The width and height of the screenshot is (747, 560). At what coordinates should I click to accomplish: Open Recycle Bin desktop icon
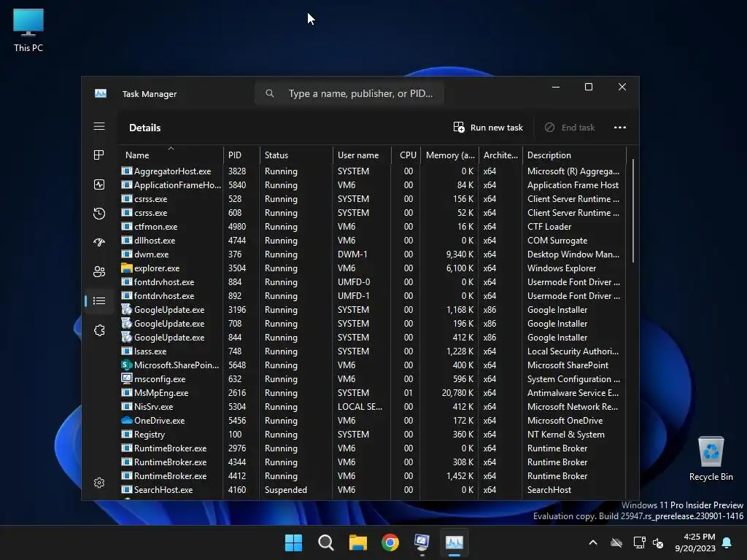711,459
